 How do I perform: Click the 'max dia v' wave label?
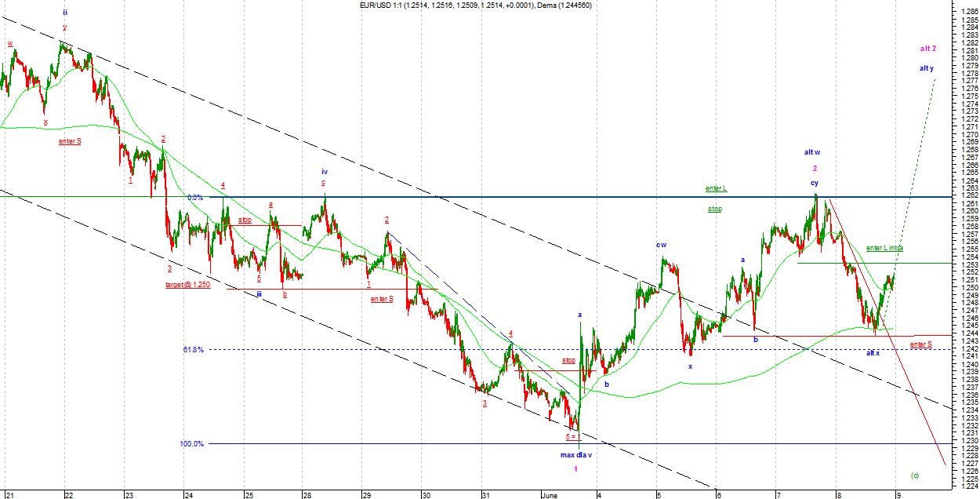pos(576,454)
